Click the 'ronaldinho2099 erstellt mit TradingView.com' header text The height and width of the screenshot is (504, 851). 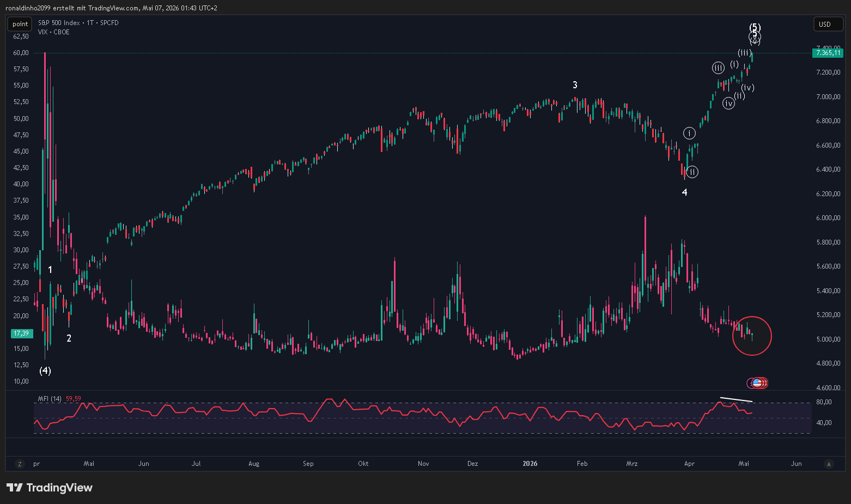point(72,8)
